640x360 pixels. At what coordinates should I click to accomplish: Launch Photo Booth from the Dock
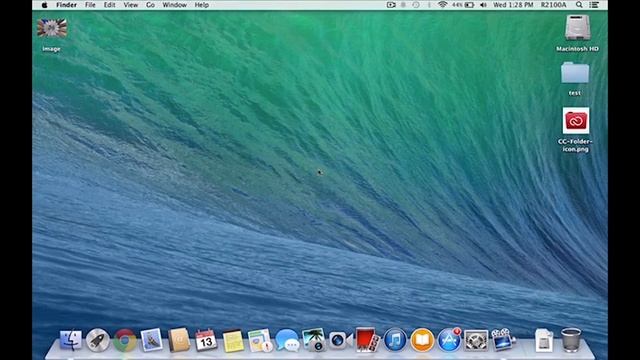tap(367, 340)
